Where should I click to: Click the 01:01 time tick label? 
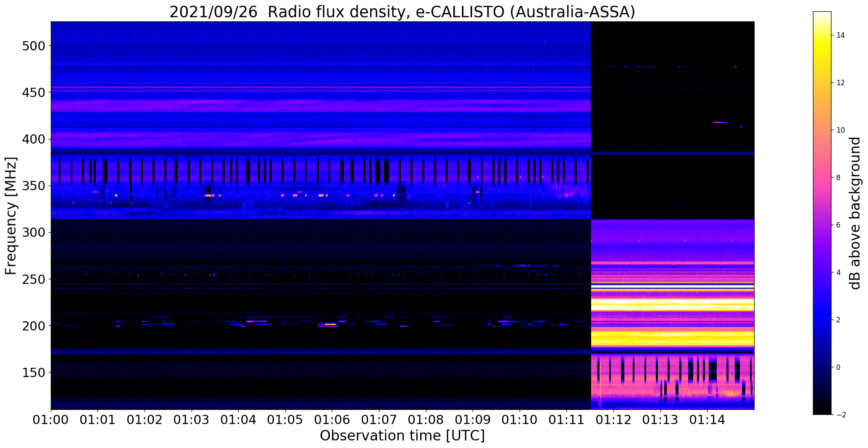tap(98, 419)
